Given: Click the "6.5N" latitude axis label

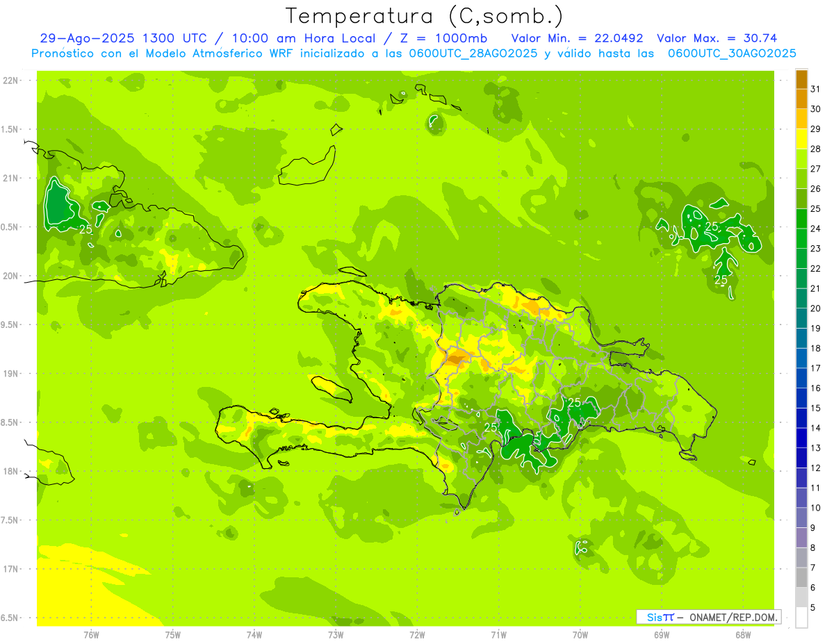Looking at the screenshot, I should pyautogui.click(x=10, y=618).
